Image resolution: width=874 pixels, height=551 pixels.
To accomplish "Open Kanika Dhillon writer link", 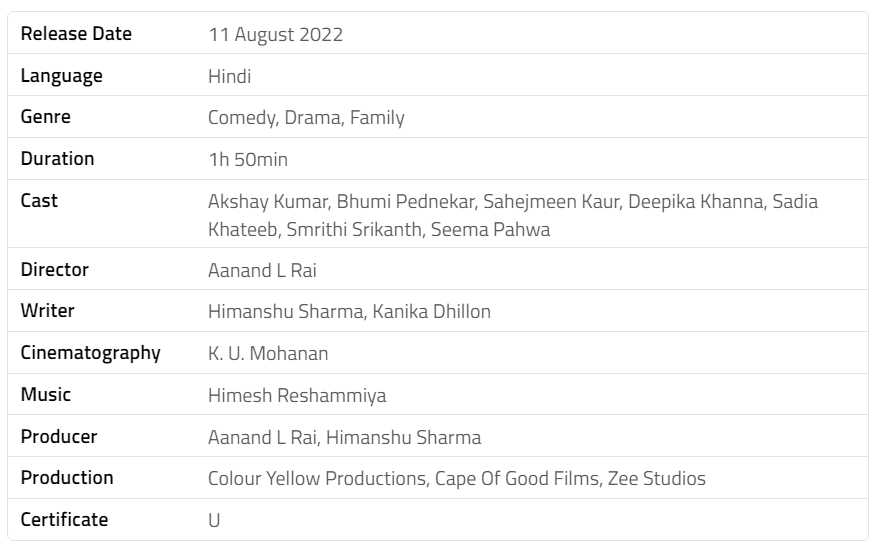I will (432, 312).
